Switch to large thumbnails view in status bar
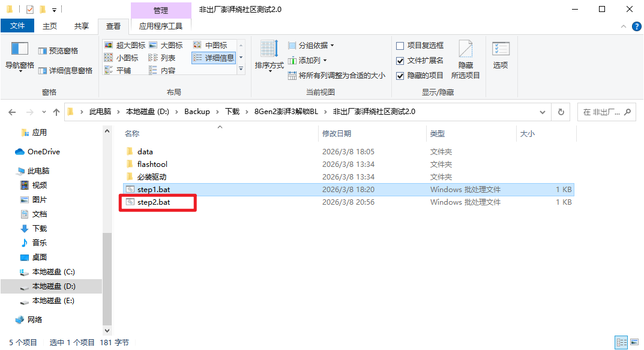 (x=634, y=342)
